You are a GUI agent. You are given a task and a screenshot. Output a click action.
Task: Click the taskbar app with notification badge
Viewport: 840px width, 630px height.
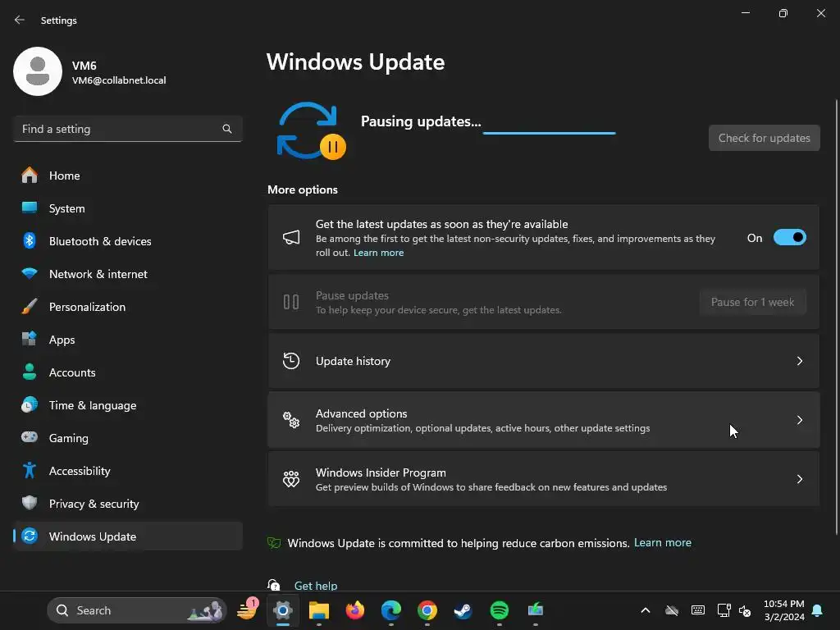[x=248, y=609]
